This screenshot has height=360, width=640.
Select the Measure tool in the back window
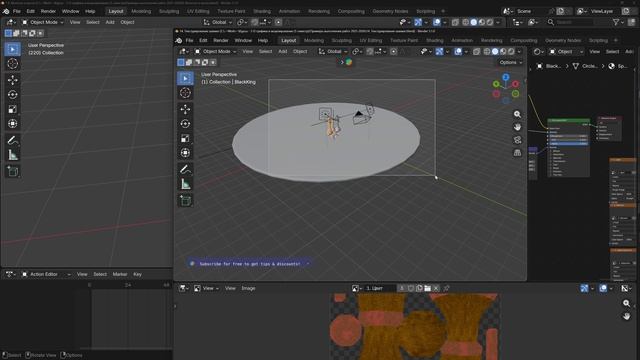13,155
